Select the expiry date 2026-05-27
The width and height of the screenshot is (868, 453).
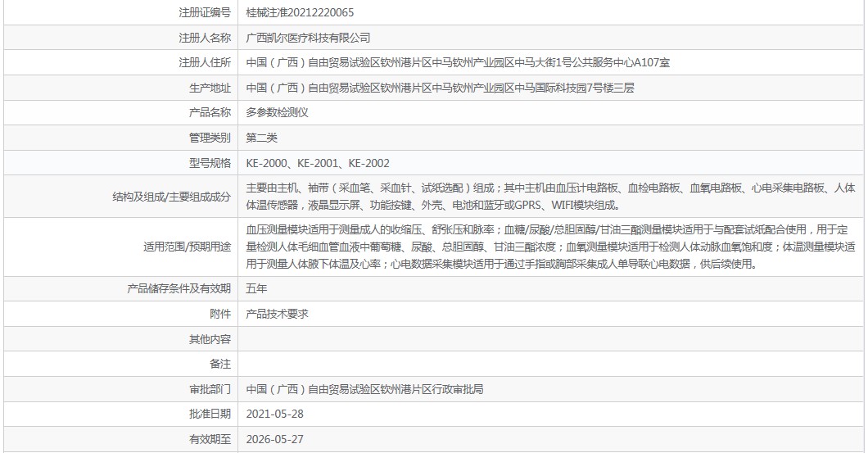275,439
